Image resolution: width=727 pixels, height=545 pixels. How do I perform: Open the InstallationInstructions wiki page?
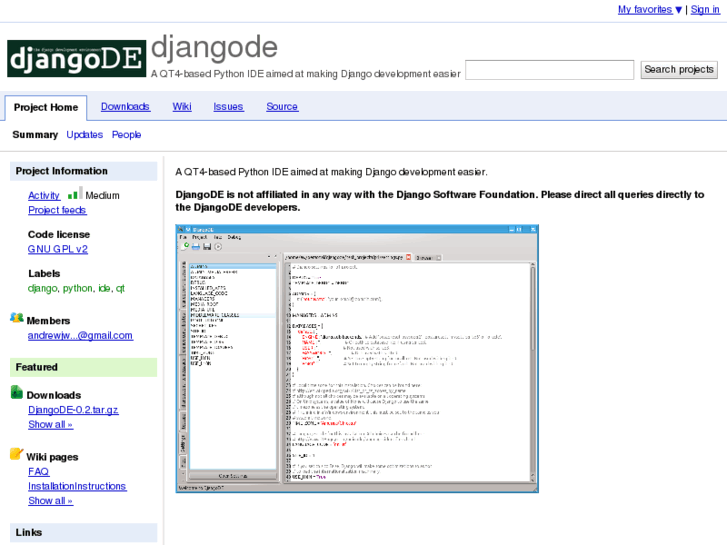pos(77,486)
